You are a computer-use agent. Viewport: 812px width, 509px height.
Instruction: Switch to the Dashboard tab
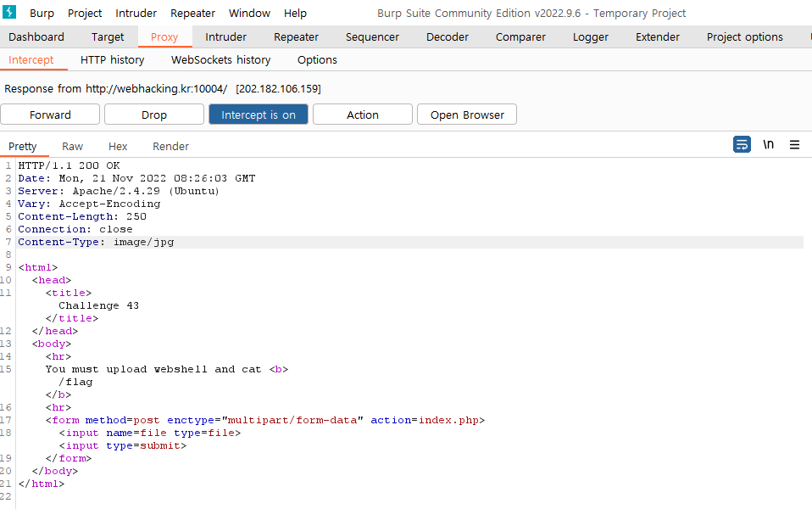click(x=36, y=36)
